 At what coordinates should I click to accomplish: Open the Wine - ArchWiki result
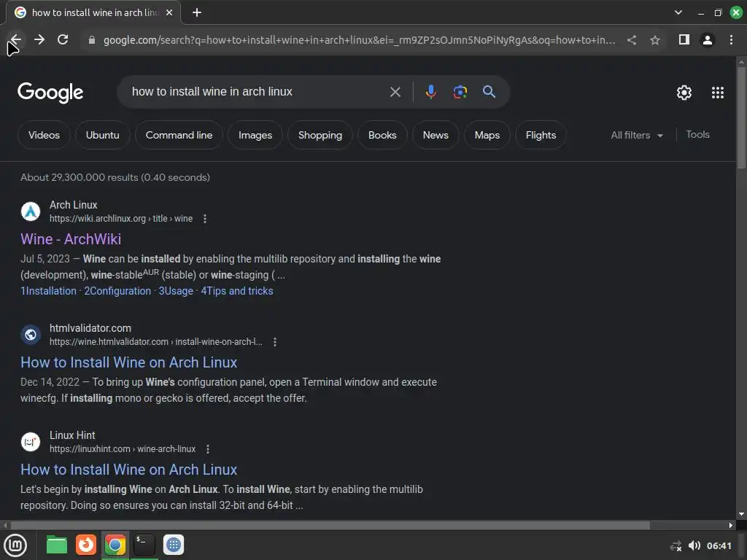click(x=71, y=239)
